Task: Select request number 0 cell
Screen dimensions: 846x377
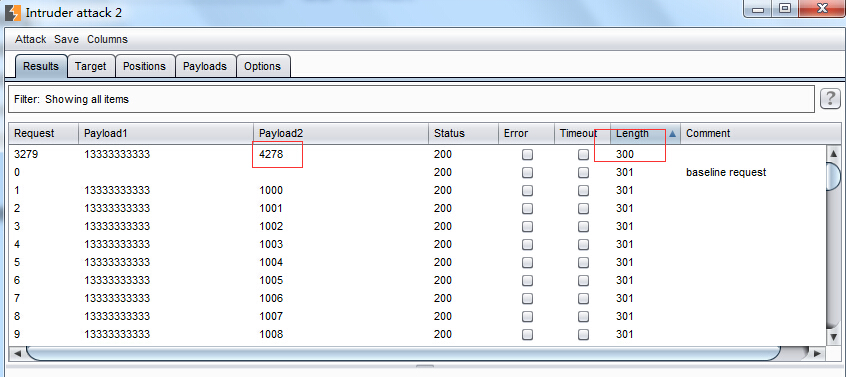Action: coord(17,173)
